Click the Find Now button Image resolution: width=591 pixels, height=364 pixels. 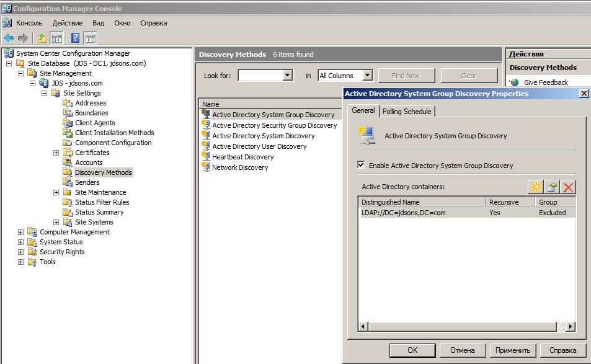click(406, 76)
